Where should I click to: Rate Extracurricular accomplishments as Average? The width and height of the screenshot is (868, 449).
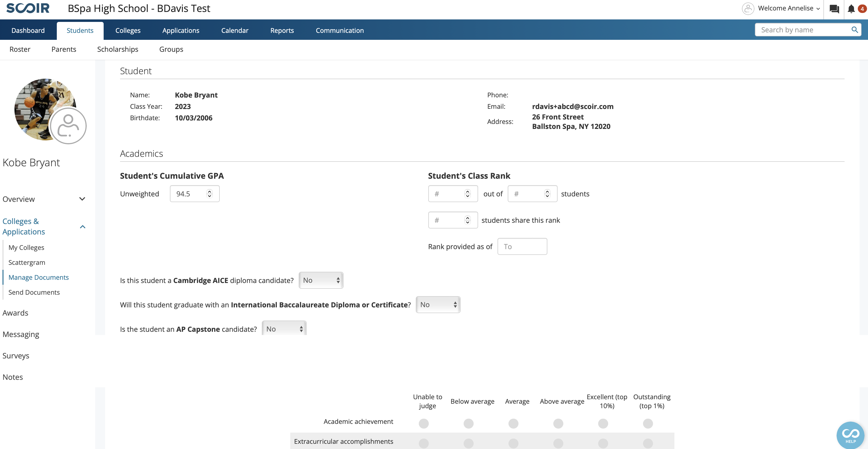[513, 443]
